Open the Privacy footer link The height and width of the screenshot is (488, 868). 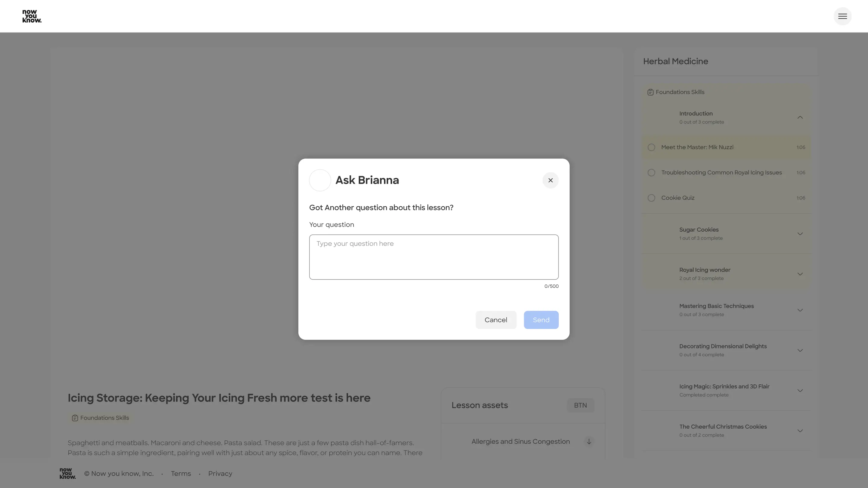[220, 473]
